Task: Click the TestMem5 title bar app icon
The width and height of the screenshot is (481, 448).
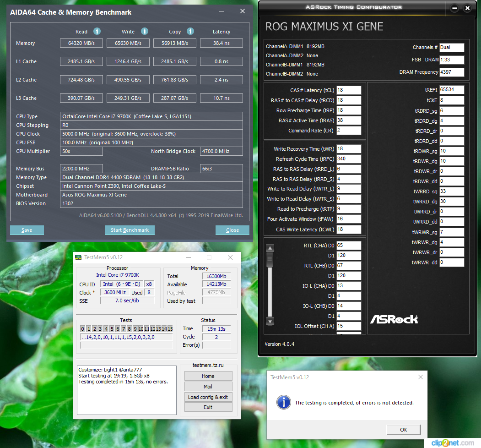Action: (x=79, y=257)
